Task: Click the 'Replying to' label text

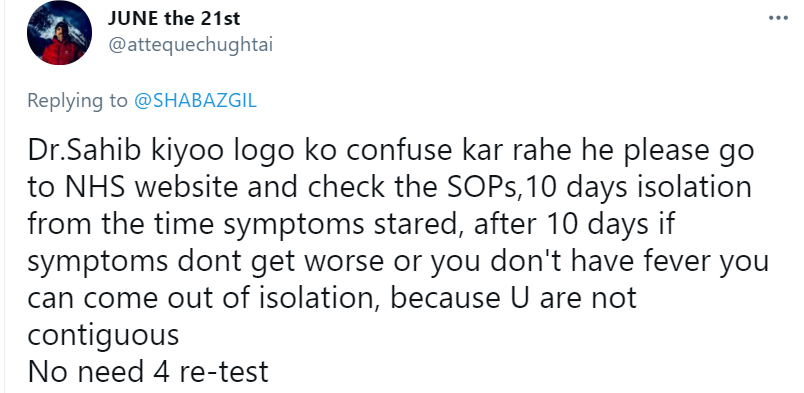Action: click(77, 101)
